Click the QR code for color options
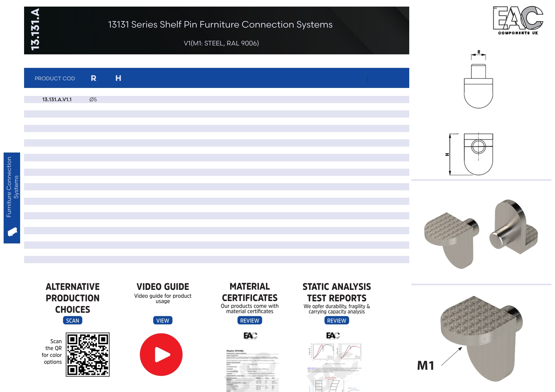Image resolution: width=555 pixels, height=392 pixels. click(x=88, y=354)
